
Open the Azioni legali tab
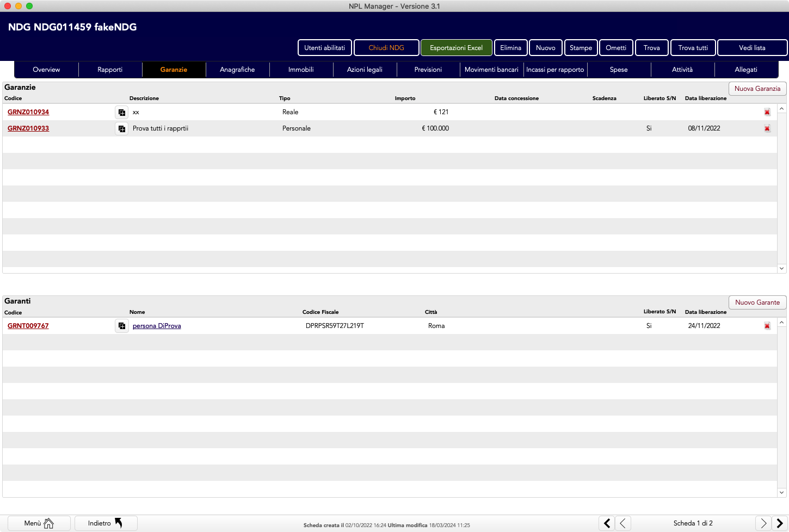365,70
